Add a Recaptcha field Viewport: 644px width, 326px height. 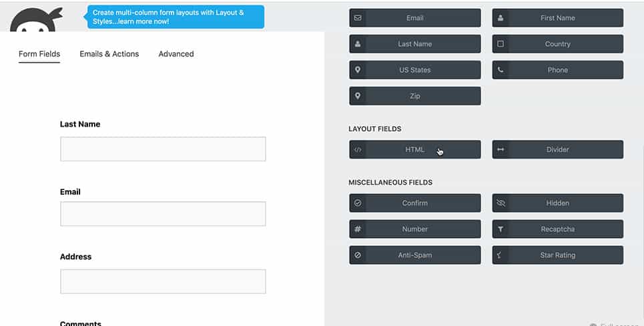pos(558,229)
